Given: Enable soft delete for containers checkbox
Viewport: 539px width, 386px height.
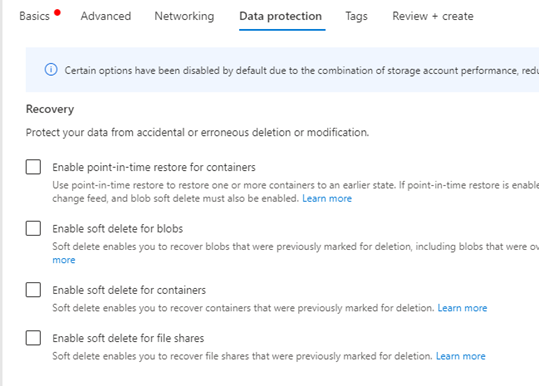Looking at the screenshot, I should (x=33, y=290).
